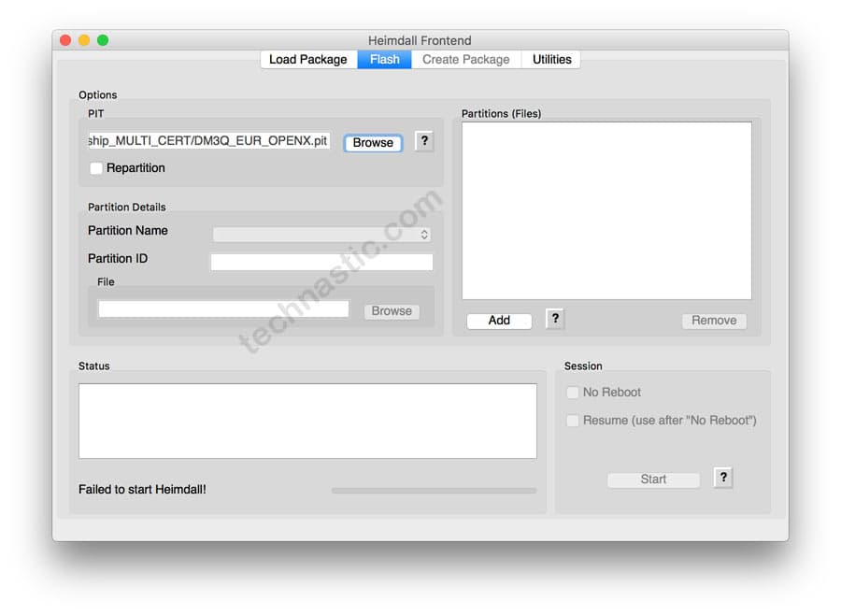Switch to the Utilities tab
The width and height of the screenshot is (841, 616).
coord(551,60)
